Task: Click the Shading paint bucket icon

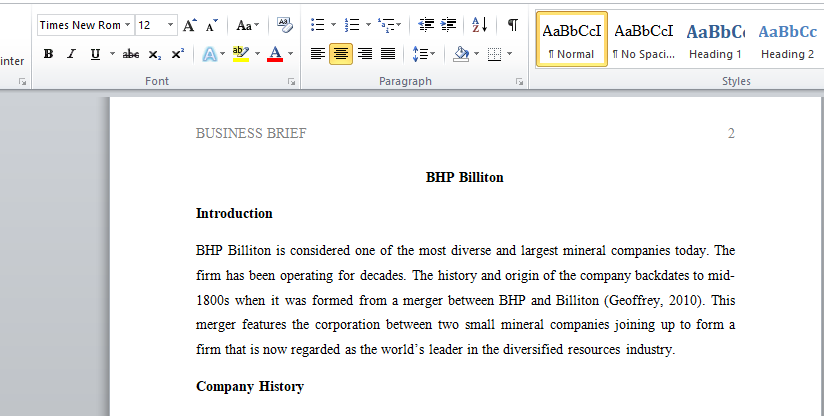Action: point(461,54)
